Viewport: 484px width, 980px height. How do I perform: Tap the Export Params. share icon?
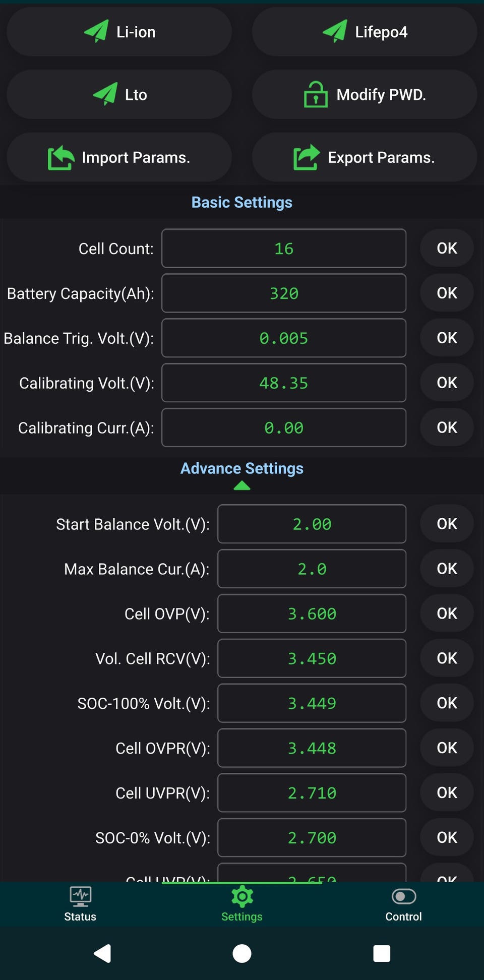click(x=307, y=157)
